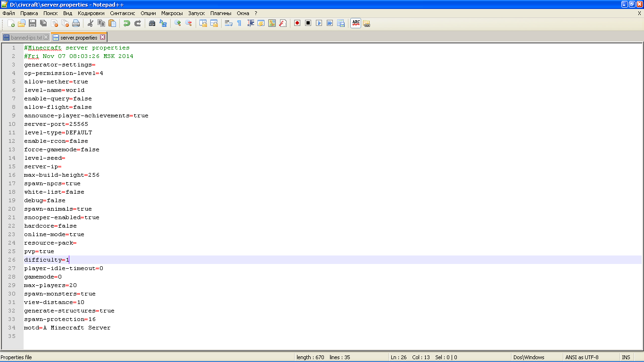
Task: Click the Cut scissors toolbar icon
Action: coord(91,23)
